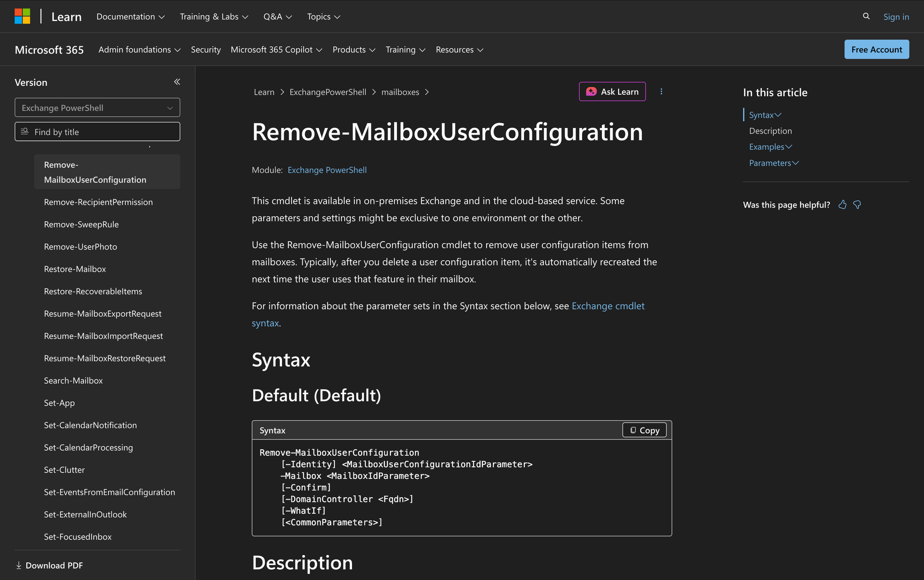This screenshot has height=580, width=924.
Task: Click the Free Account button
Action: pos(876,49)
